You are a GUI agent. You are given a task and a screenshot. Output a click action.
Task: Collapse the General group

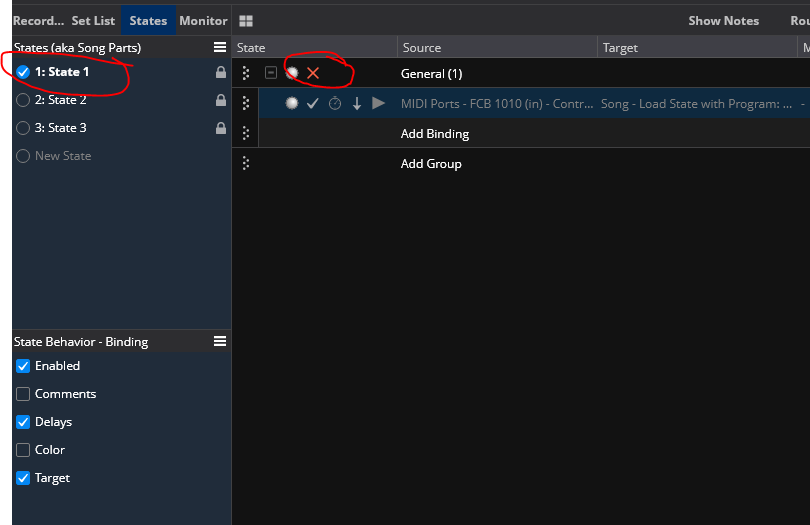click(271, 73)
